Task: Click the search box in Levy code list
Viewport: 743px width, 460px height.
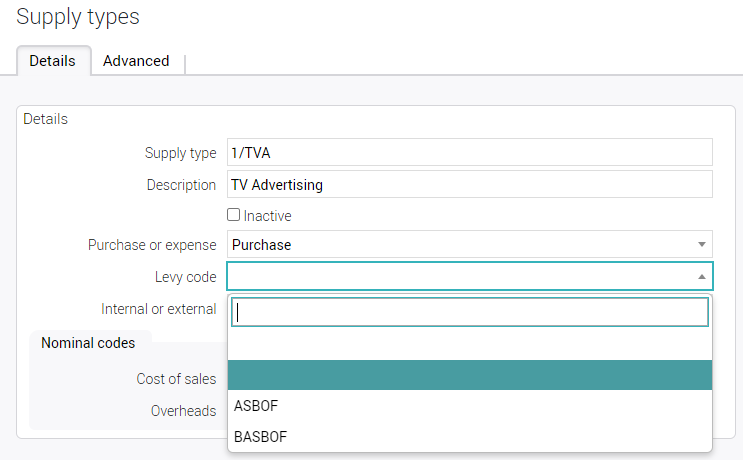Action: pos(469,312)
